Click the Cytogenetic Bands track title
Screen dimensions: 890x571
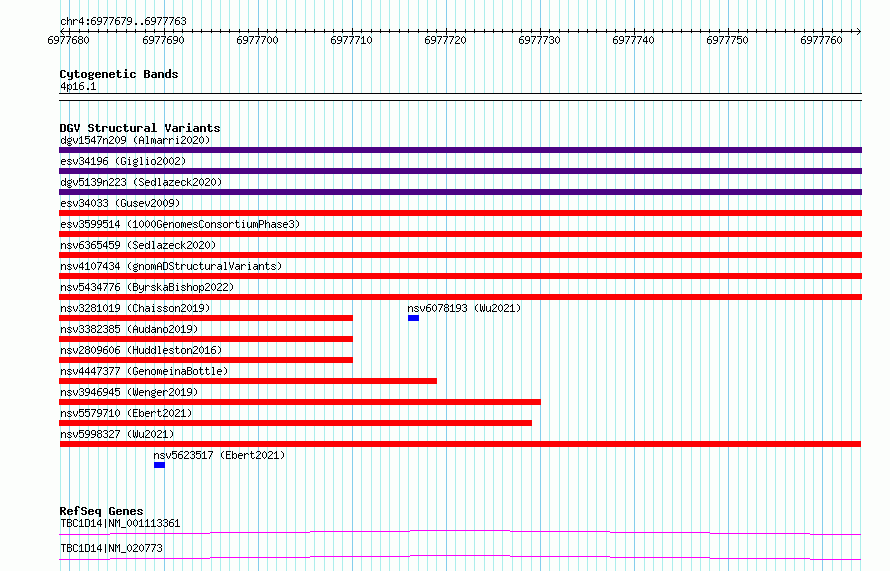pyautogui.click(x=119, y=74)
